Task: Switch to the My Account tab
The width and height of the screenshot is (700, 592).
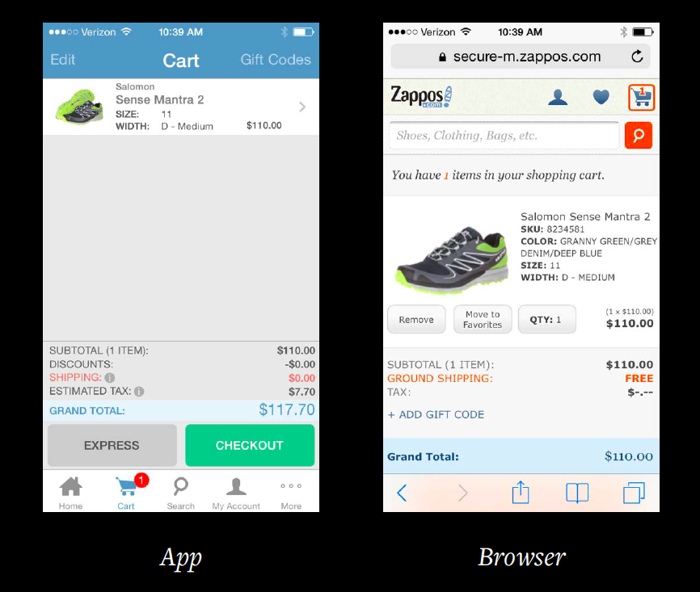Action: pyautogui.click(x=236, y=493)
